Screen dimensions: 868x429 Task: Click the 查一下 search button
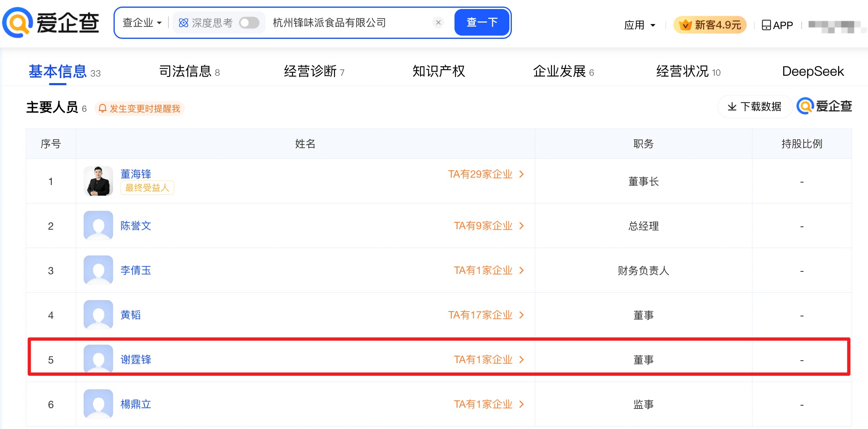pos(482,22)
